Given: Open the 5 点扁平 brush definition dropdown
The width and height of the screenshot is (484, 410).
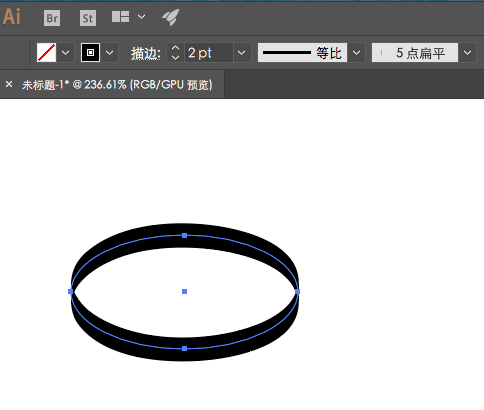Looking at the screenshot, I should [x=467, y=53].
